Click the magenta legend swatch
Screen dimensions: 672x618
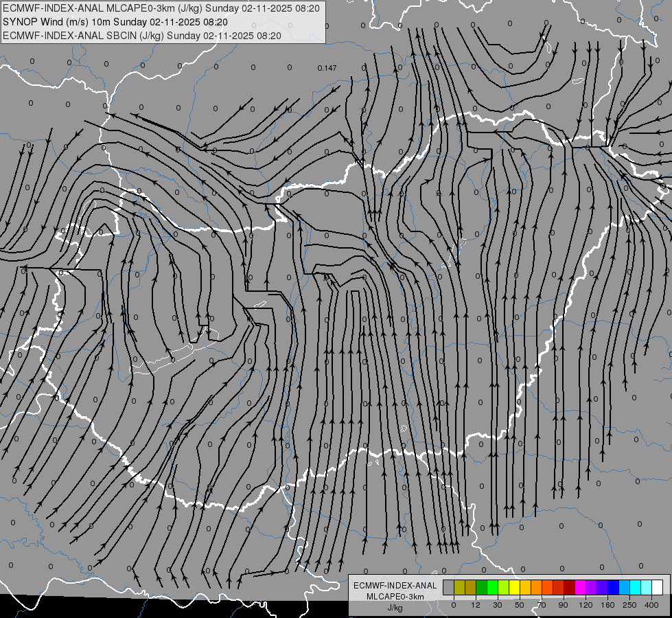click(x=581, y=587)
